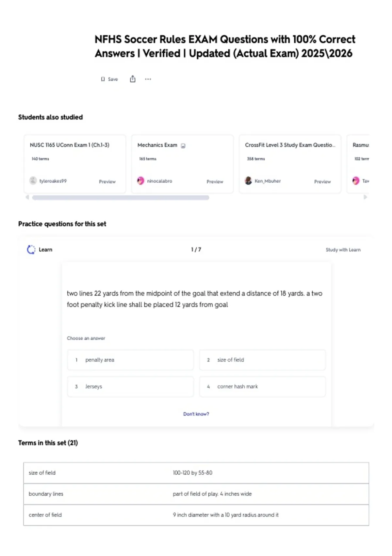Click Ken_Mbuher profile avatar
Image resolution: width=392 pixels, height=556 pixels.
(x=248, y=181)
